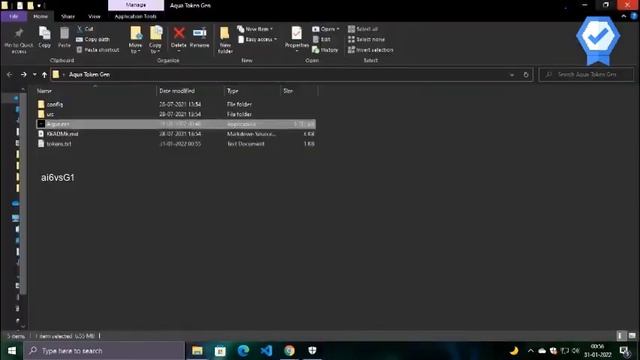
Task: Select the highlighted application file row
Action: (176, 124)
